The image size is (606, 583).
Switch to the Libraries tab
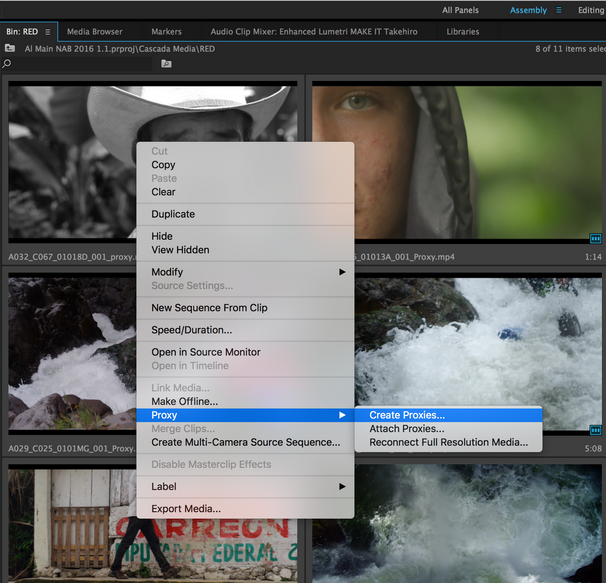click(x=463, y=32)
